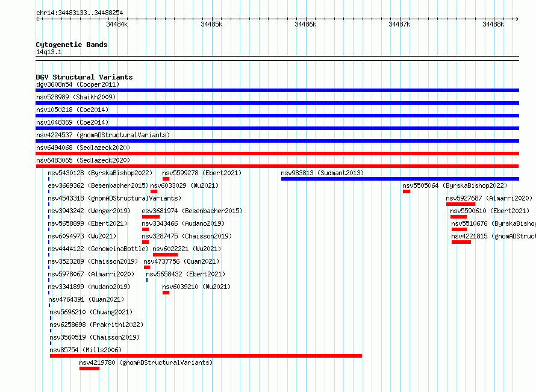The height and width of the screenshot is (392, 536).
Task: Select the esv3681974 (Besenbacher2015) label
Action: coord(192,211)
